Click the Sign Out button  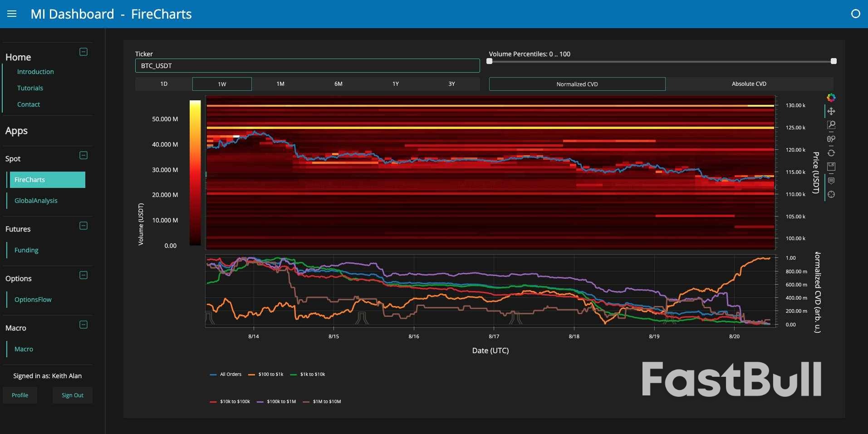[x=72, y=395]
